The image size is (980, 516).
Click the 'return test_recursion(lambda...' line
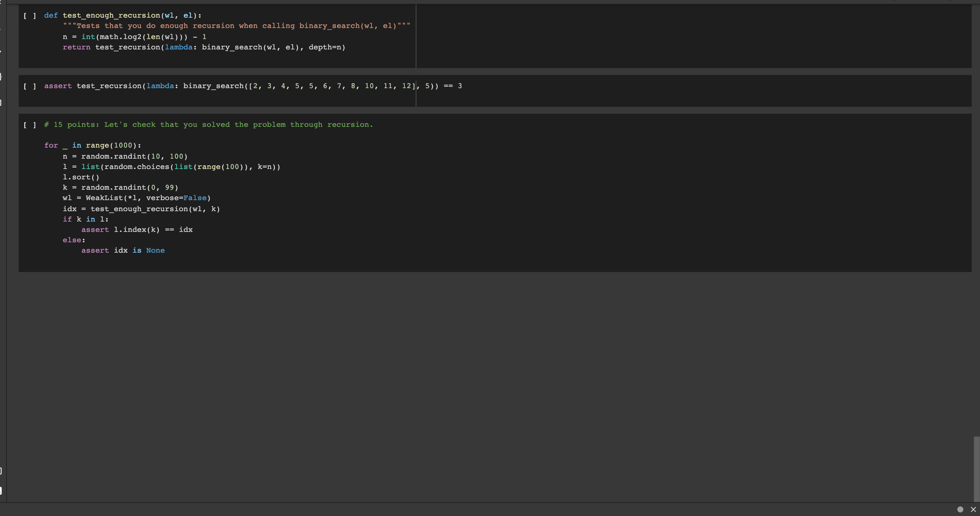204,47
